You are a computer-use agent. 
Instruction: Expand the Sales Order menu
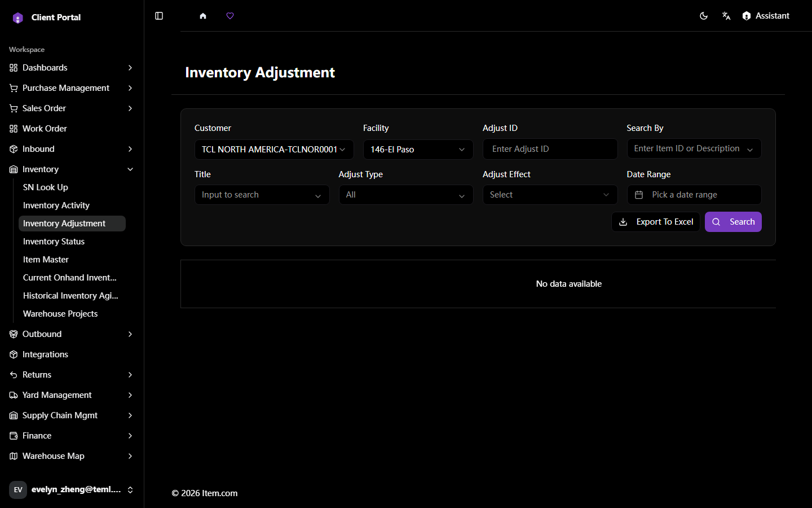pos(72,108)
